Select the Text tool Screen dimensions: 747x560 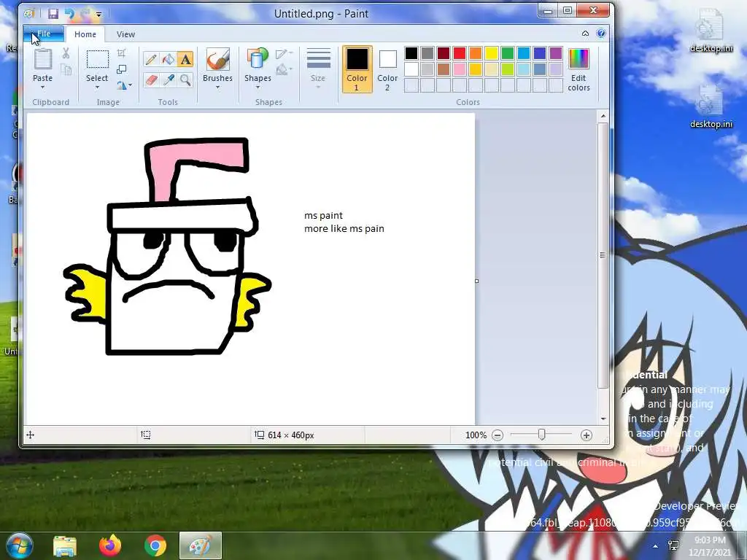(185, 60)
